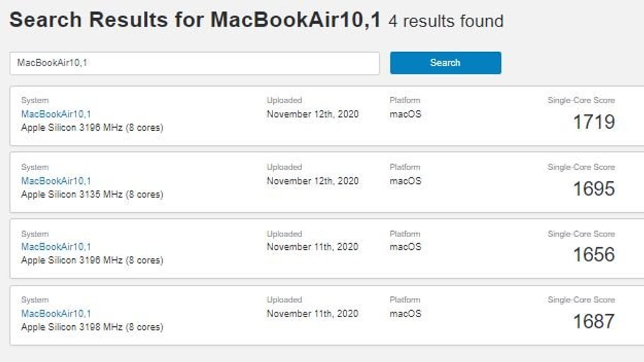
Task: Click the System label in the 1695 result
Action: click(x=35, y=167)
